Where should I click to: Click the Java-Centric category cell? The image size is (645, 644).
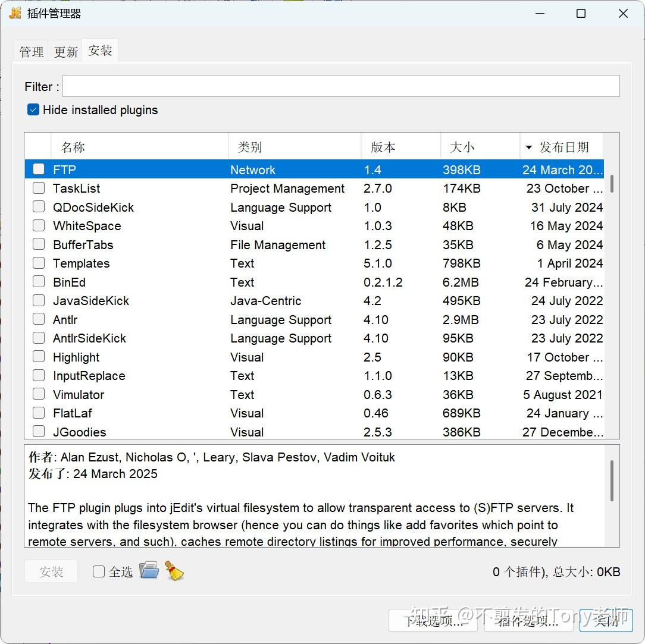coord(266,300)
